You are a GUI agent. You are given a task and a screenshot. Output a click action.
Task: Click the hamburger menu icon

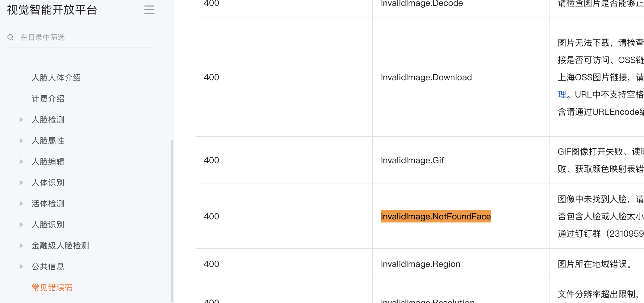pyautogui.click(x=149, y=10)
